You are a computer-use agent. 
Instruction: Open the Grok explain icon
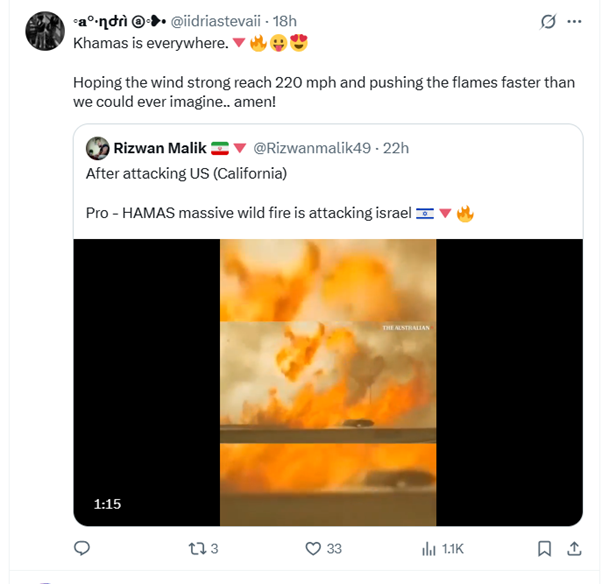(x=548, y=22)
